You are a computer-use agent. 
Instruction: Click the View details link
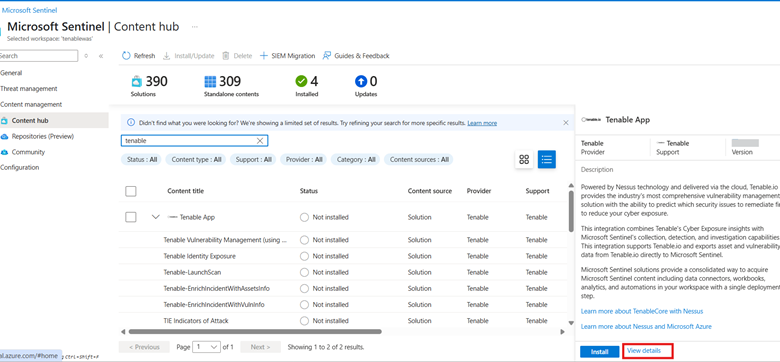(x=644, y=351)
